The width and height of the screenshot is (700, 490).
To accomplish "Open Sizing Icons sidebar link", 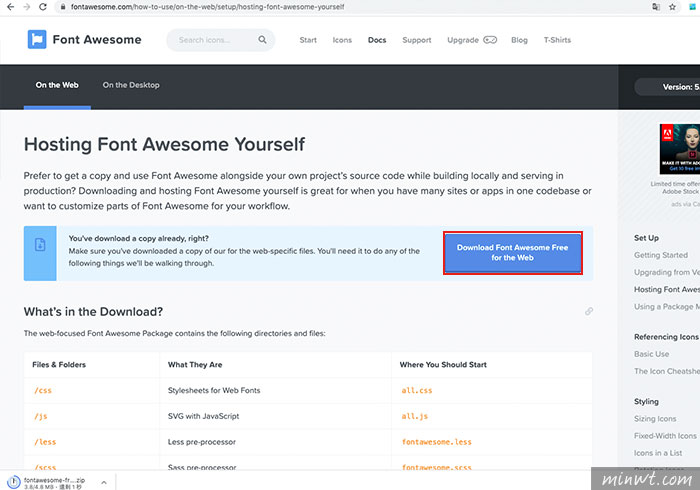I will tap(655, 419).
